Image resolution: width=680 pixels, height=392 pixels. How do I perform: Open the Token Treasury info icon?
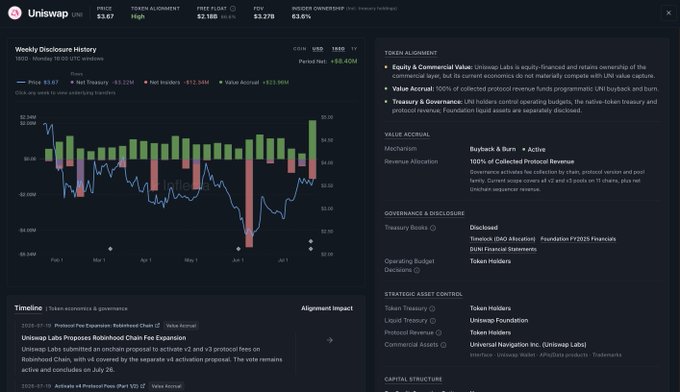tap(432, 308)
